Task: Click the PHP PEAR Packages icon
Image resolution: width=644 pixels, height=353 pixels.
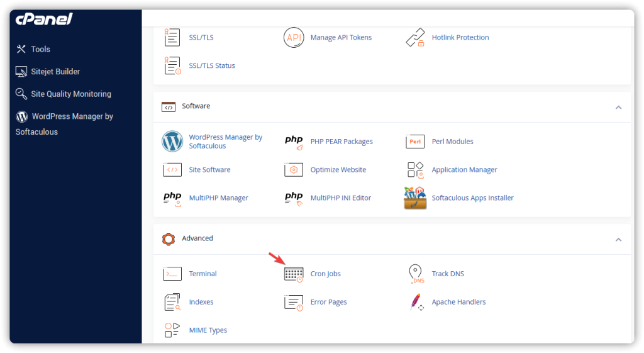Action: tap(294, 142)
